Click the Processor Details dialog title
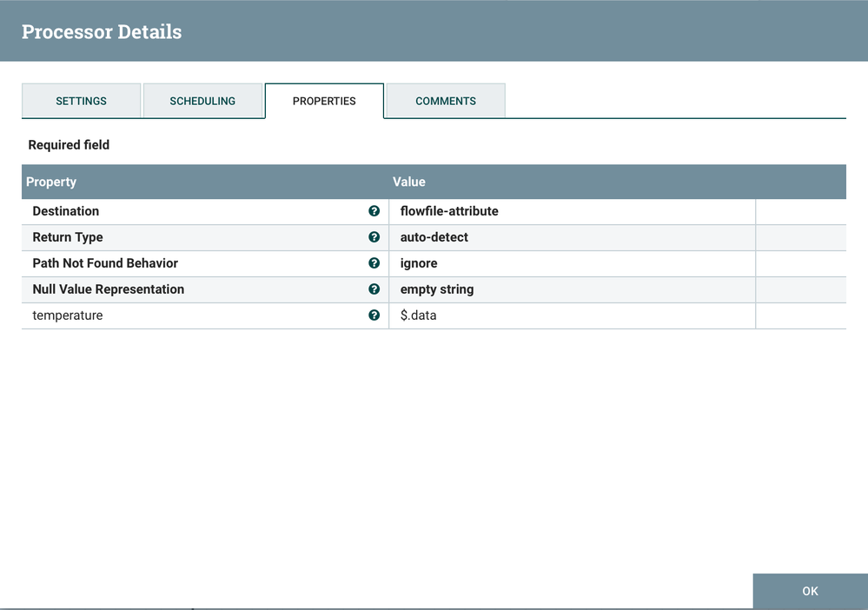868x610 pixels. point(102,31)
